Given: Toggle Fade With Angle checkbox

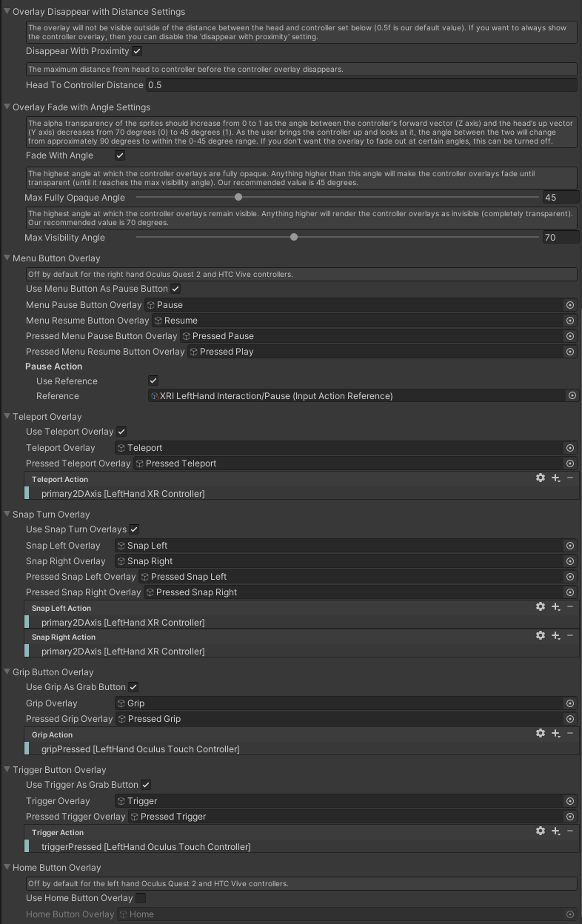Looking at the screenshot, I should coord(120,155).
